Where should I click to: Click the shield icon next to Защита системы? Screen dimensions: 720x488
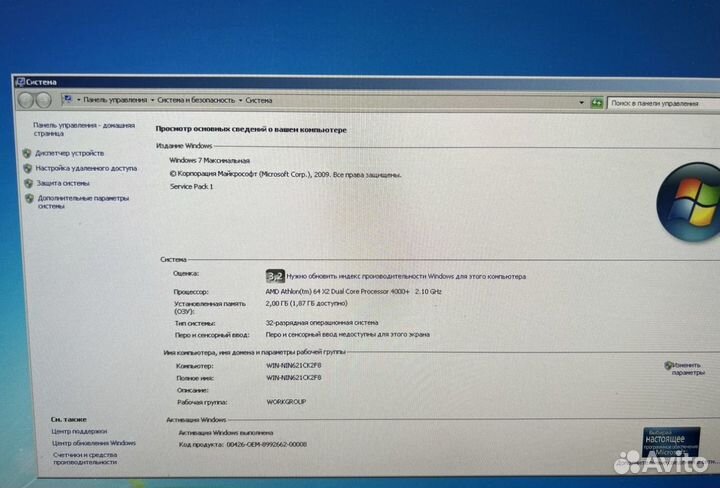pos(28,183)
